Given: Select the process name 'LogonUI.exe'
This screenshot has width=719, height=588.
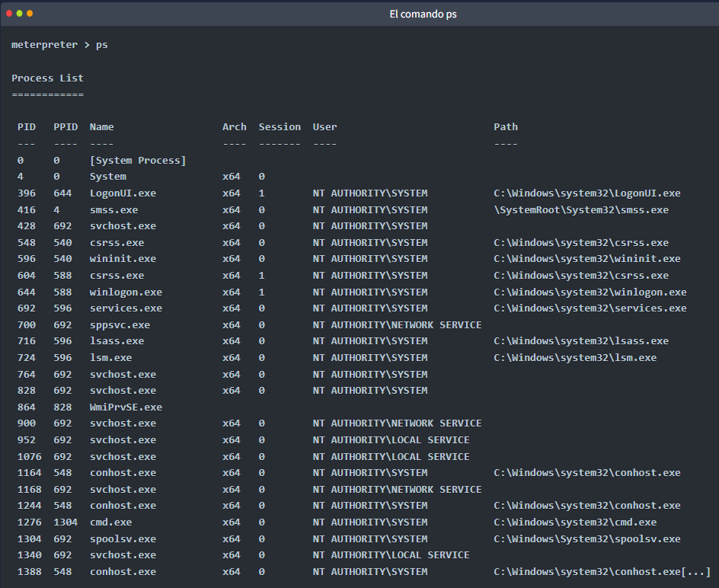Looking at the screenshot, I should pyautogui.click(x=123, y=193).
